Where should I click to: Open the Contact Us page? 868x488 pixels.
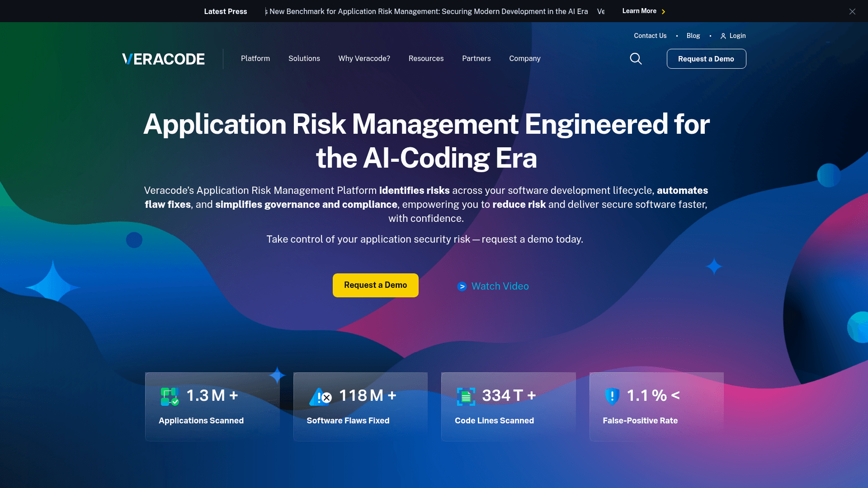point(650,36)
